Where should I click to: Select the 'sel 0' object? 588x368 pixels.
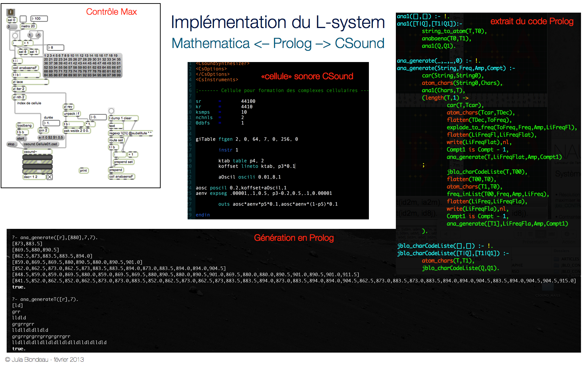coord(12,20)
